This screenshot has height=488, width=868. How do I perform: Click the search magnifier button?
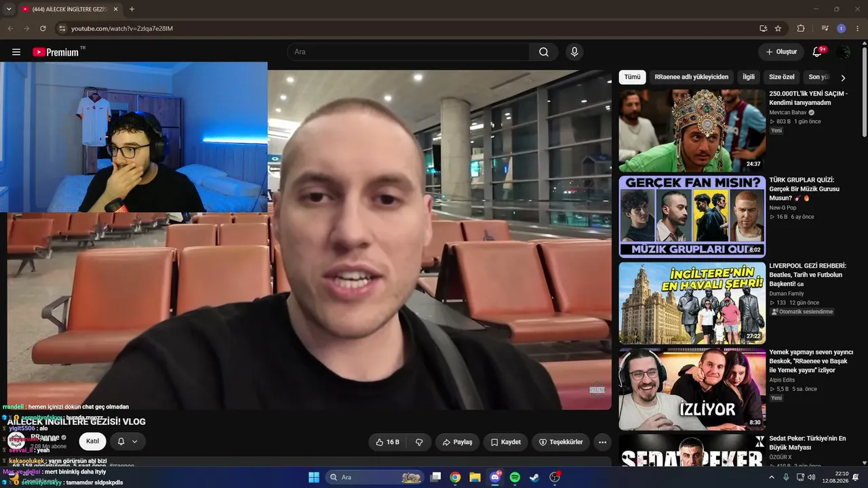[544, 52]
